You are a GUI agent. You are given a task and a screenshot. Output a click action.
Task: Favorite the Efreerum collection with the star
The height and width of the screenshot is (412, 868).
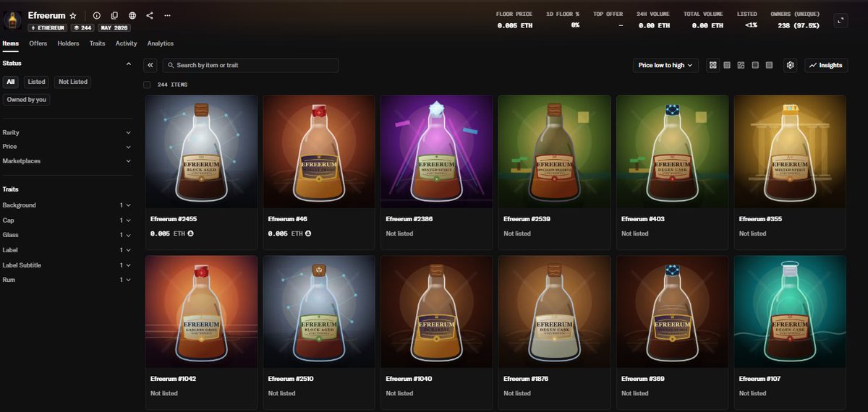coord(73,15)
